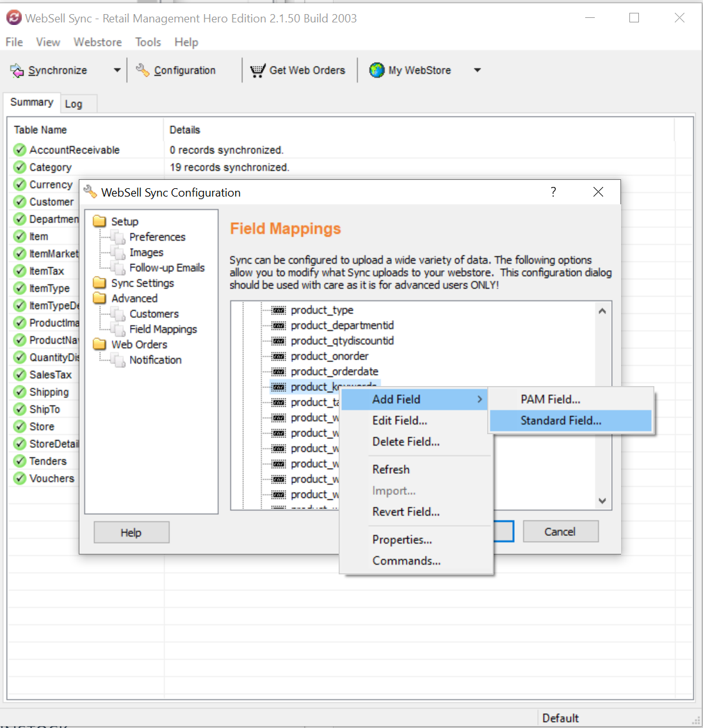The height and width of the screenshot is (728, 703).
Task: Click the Table Name column header
Action: click(x=85, y=130)
